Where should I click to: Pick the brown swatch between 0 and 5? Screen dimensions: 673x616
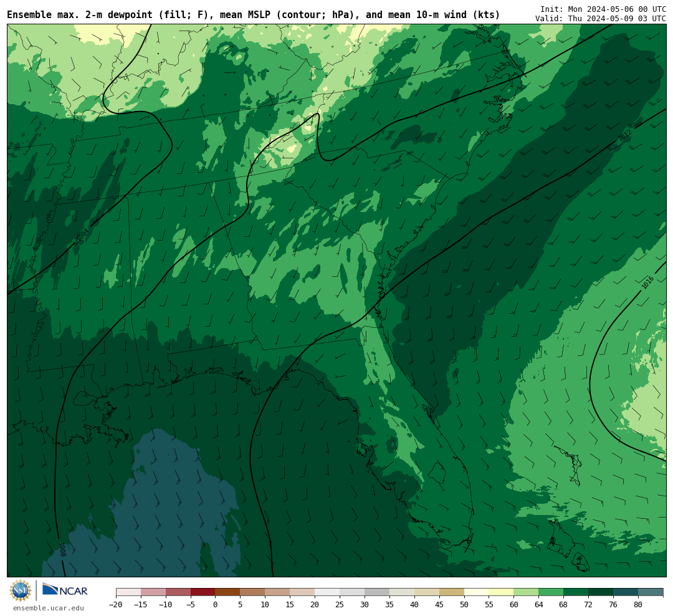tap(228, 592)
